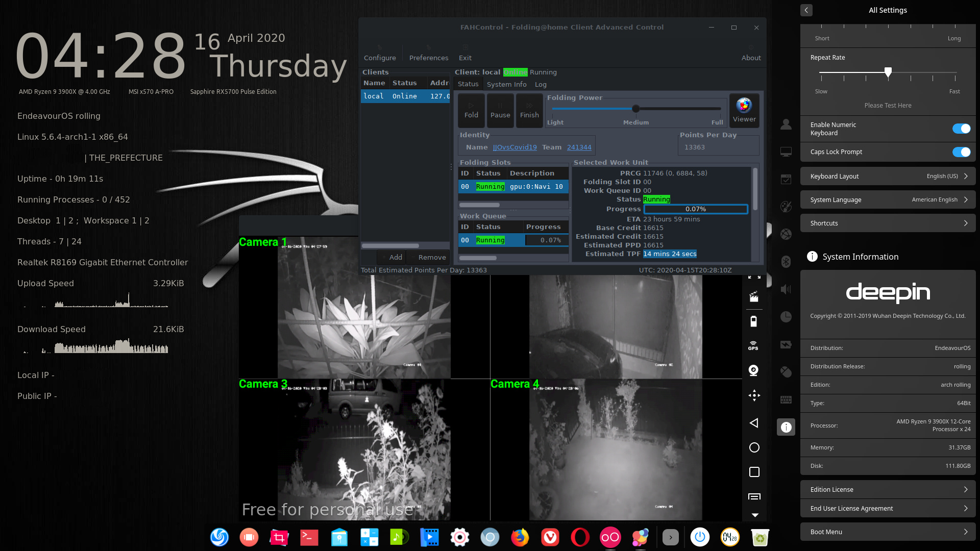The height and width of the screenshot is (551, 980).
Task: Click the Finish button
Action: 529,110
